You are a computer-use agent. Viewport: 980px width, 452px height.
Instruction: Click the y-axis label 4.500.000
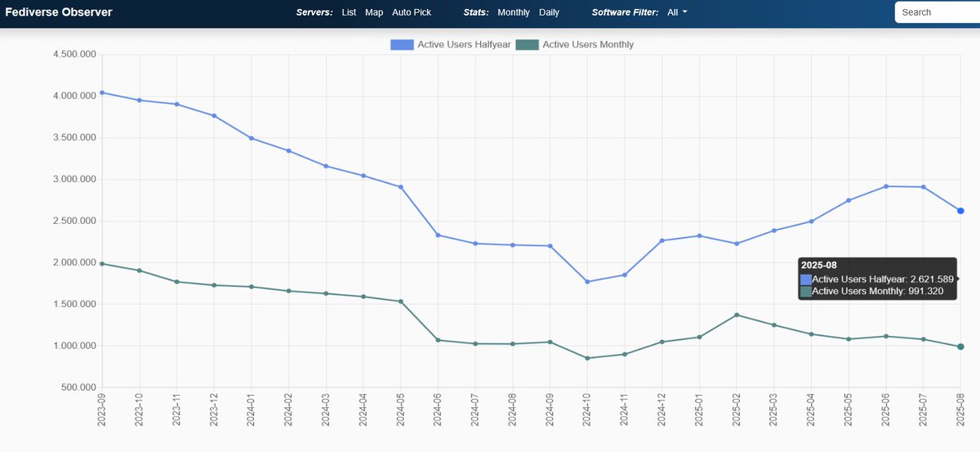pyautogui.click(x=73, y=55)
